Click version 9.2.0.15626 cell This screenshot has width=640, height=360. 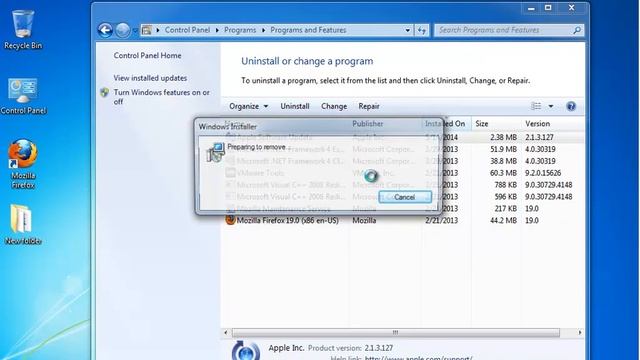[x=543, y=173]
